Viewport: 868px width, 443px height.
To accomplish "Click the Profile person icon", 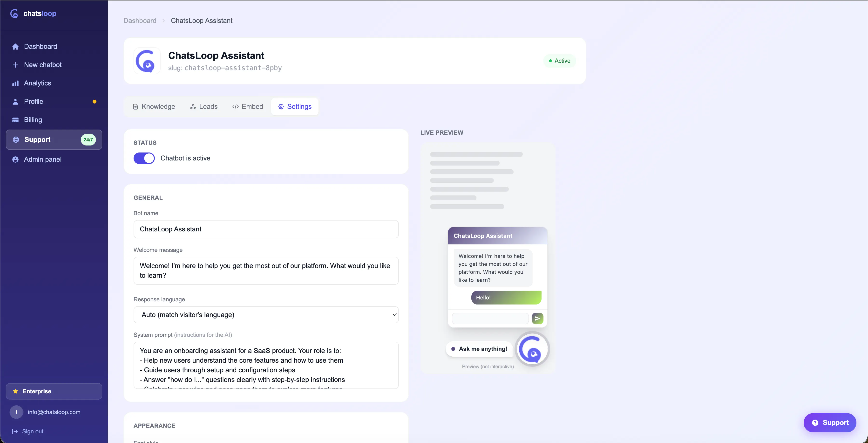I will tap(15, 102).
